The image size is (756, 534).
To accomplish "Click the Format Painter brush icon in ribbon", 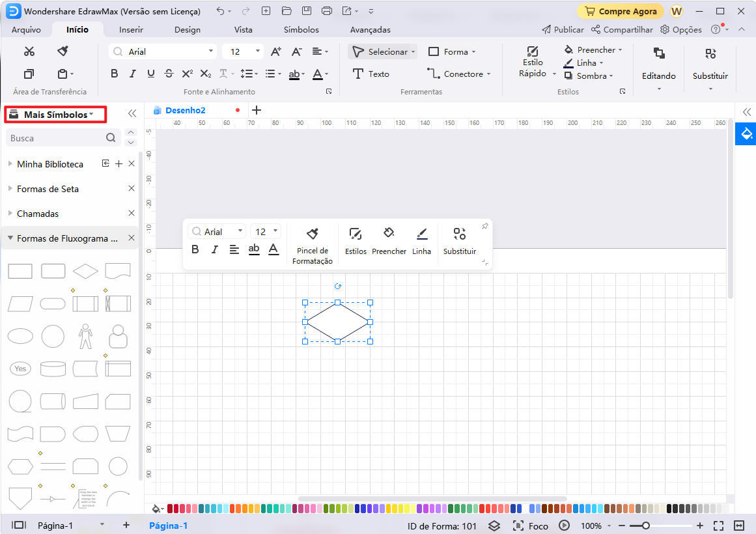I will point(63,51).
